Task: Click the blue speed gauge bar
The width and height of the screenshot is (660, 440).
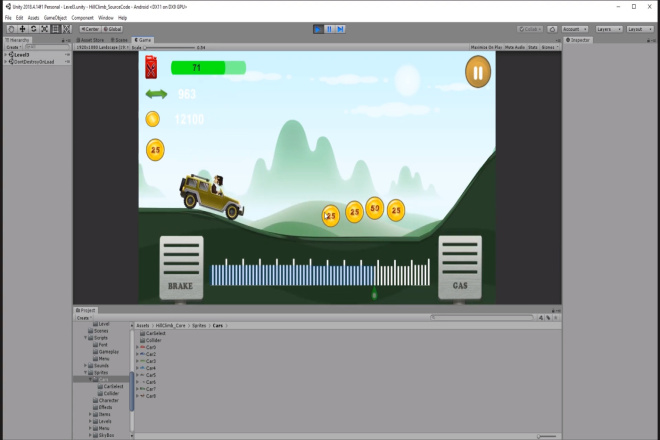Action: (293, 275)
